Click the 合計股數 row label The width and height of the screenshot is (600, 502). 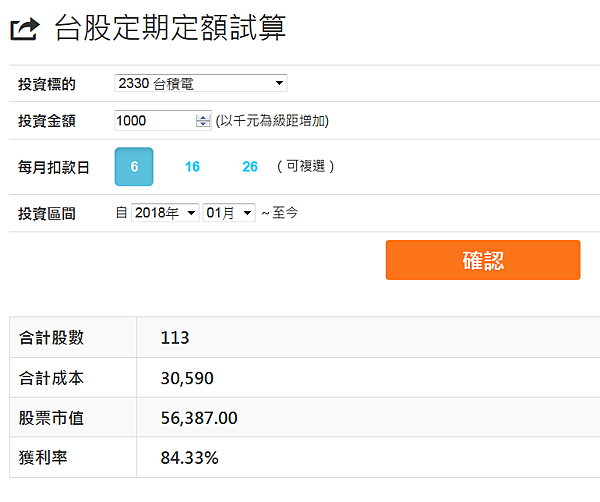point(51,338)
